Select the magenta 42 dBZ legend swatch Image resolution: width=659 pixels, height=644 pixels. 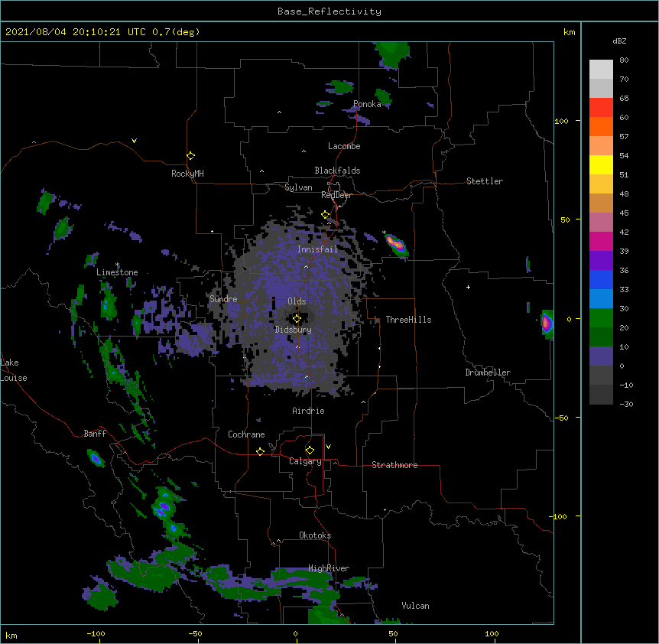[601, 241]
